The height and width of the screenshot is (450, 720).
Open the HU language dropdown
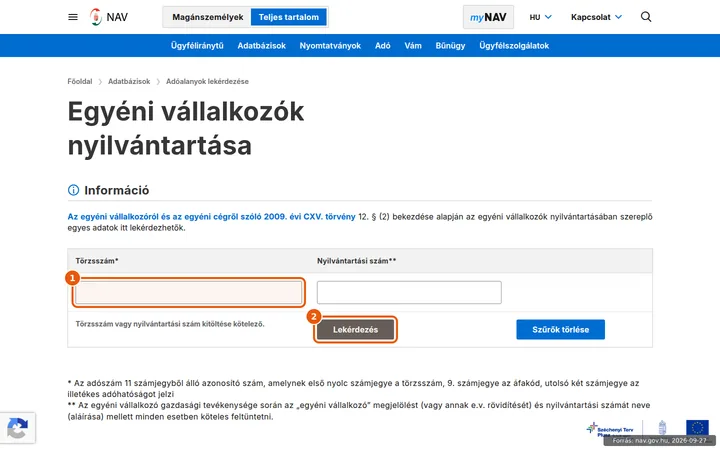pos(540,17)
